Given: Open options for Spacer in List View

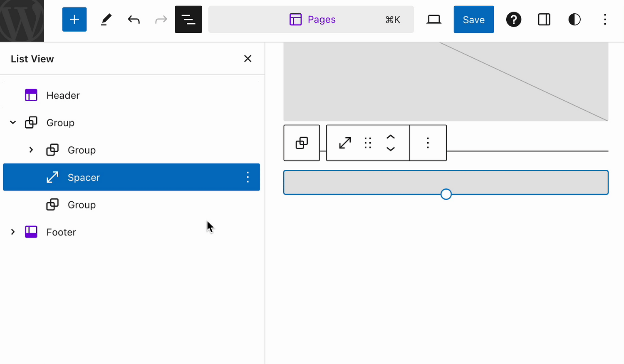Looking at the screenshot, I should click(248, 177).
